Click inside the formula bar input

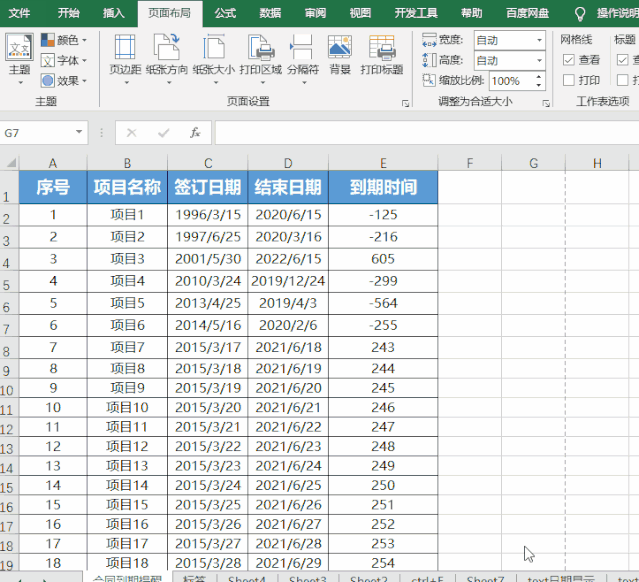point(426,132)
